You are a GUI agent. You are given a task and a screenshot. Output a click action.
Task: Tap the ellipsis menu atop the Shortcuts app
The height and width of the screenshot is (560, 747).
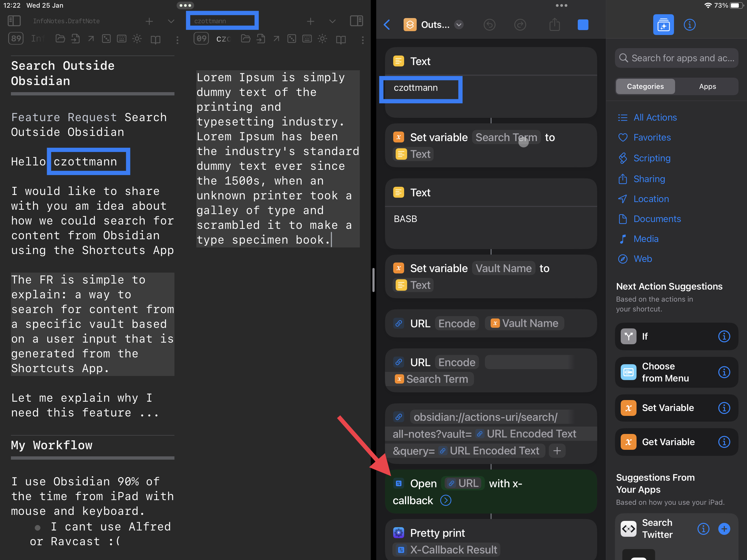(562, 5)
